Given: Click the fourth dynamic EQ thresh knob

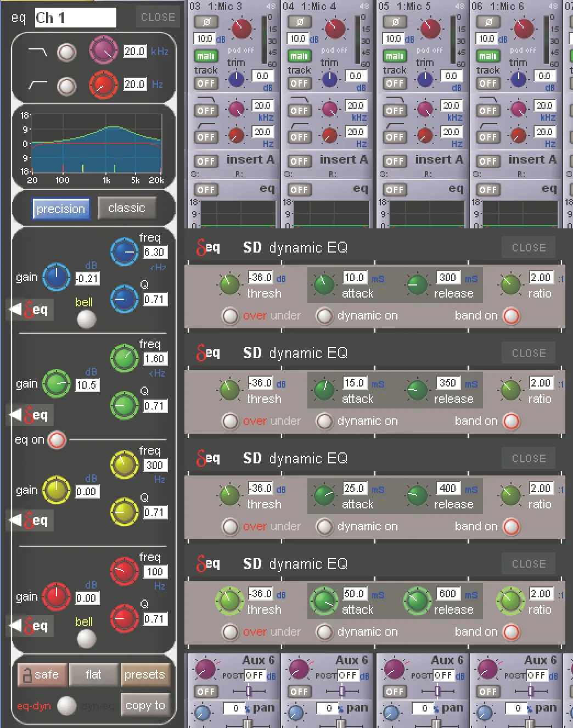Looking at the screenshot, I should tap(229, 601).
